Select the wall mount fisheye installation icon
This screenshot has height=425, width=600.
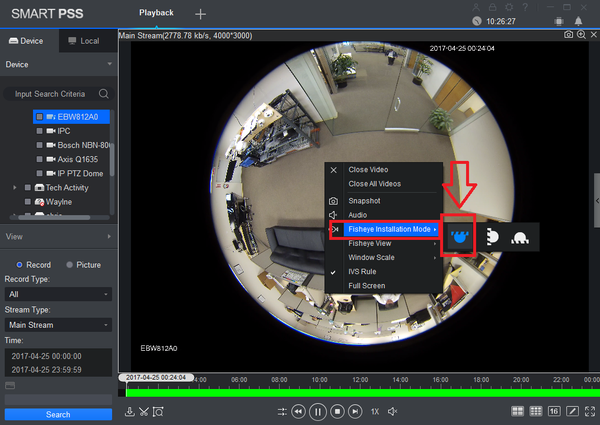tap(493, 237)
